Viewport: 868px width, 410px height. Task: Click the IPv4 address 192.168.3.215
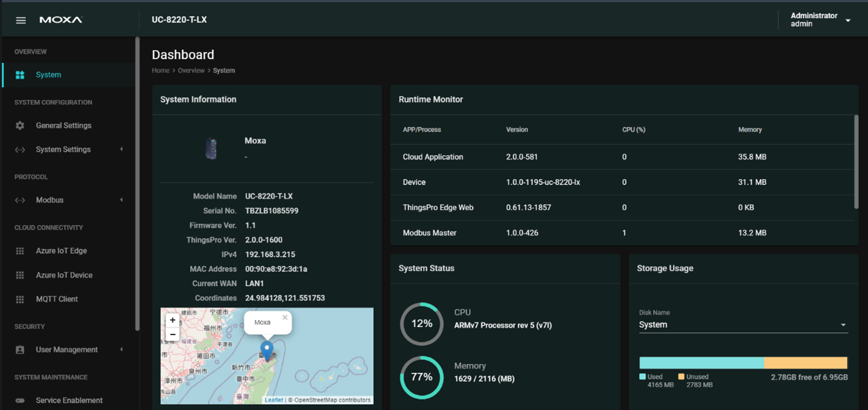pos(270,255)
